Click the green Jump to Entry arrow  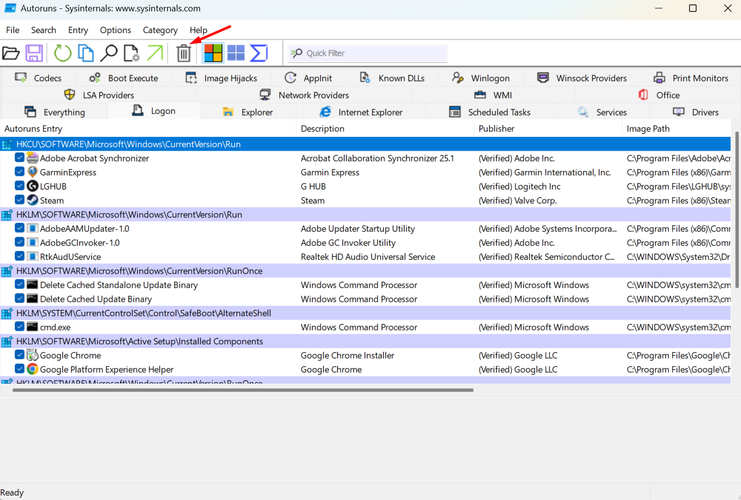click(155, 53)
